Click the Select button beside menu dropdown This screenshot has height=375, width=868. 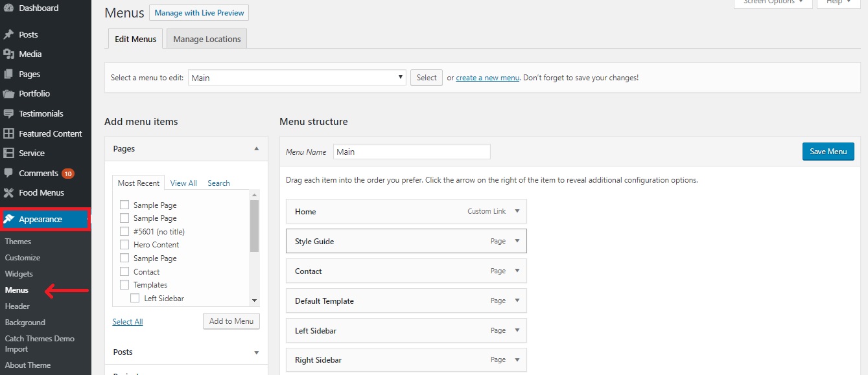tap(427, 78)
